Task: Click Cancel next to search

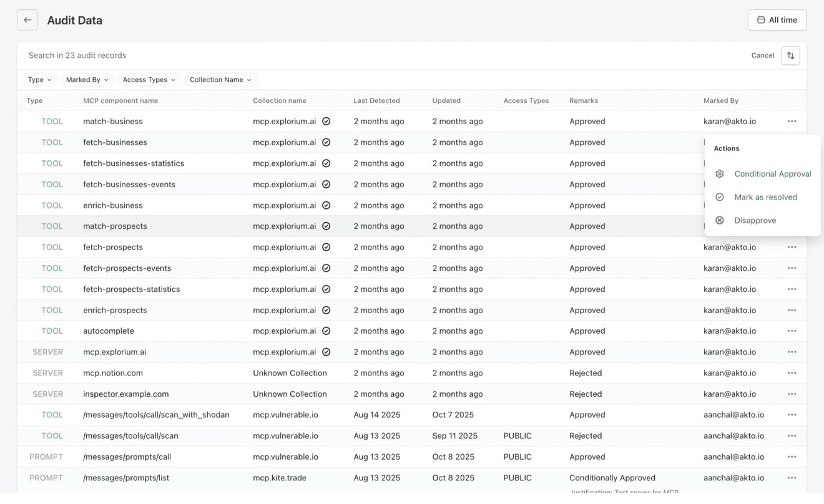Action: [x=763, y=56]
